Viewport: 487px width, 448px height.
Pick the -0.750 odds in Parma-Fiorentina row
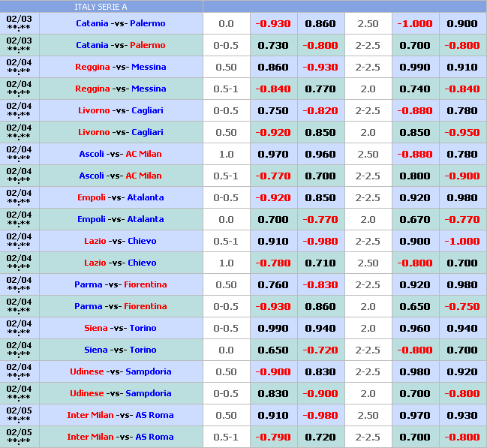[462, 306]
